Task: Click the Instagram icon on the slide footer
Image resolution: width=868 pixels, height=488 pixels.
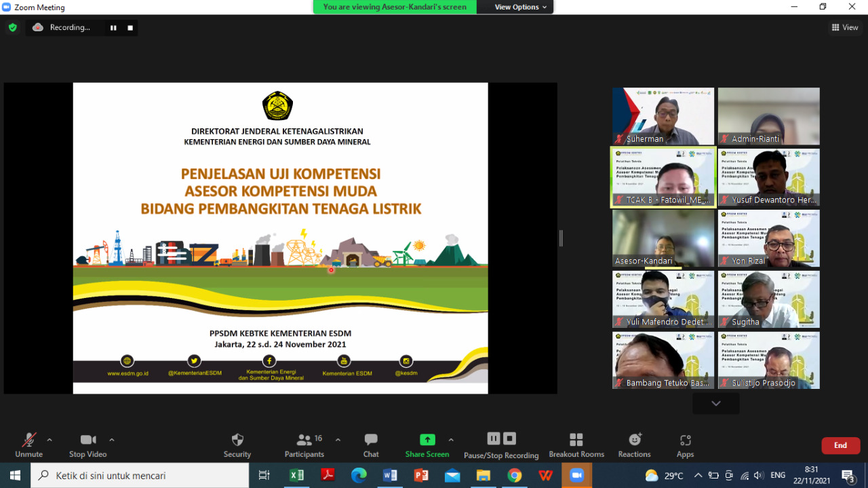Action: (x=406, y=361)
